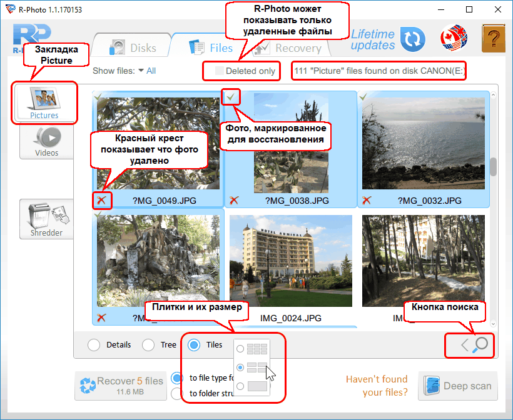Open the help book icon
The image size is (513, 420).
pyautogui.click(x=493, y=40)
